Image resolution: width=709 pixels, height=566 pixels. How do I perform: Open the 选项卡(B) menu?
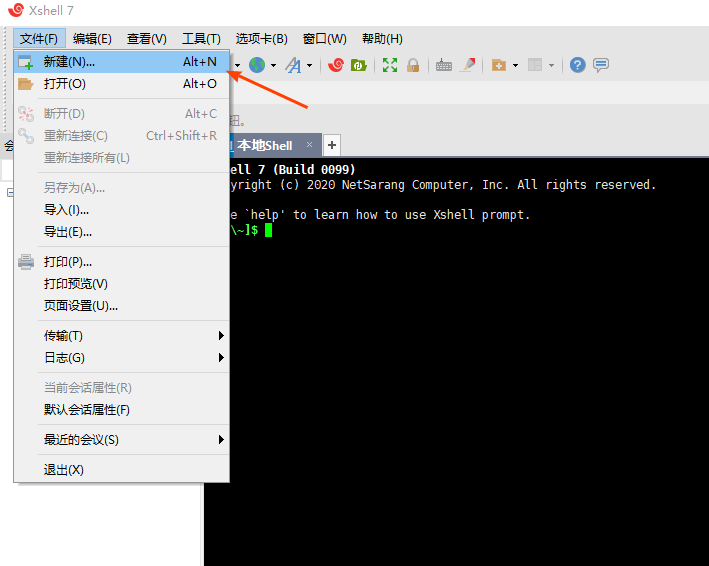click(261, 38)
